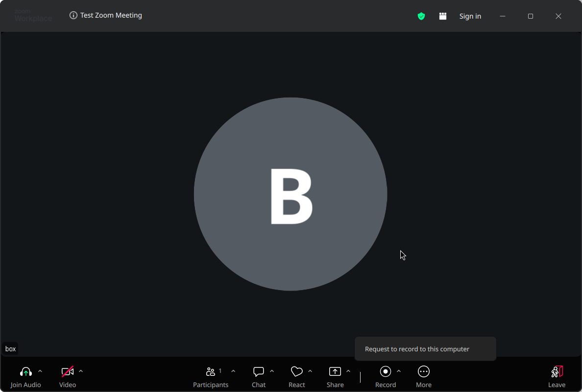Open the Chat panel
This screenshot has height=392, width=582.
(259, 377)
